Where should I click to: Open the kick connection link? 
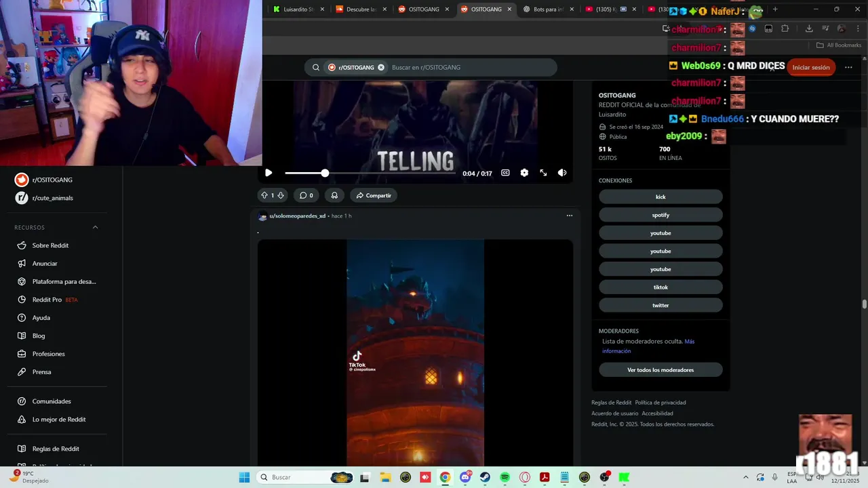tap(660, 197)
